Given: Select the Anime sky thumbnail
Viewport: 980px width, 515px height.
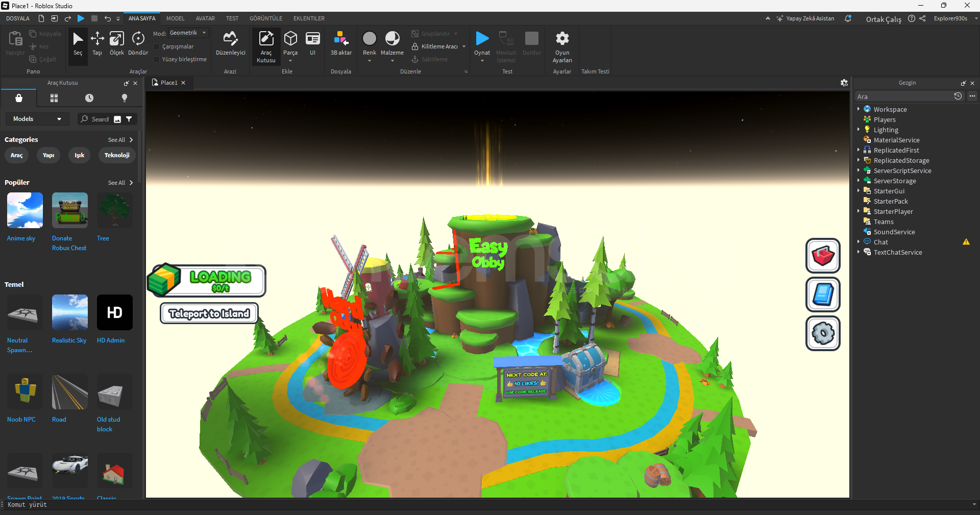Looking at the screenshot, I should tap(25, 210).
